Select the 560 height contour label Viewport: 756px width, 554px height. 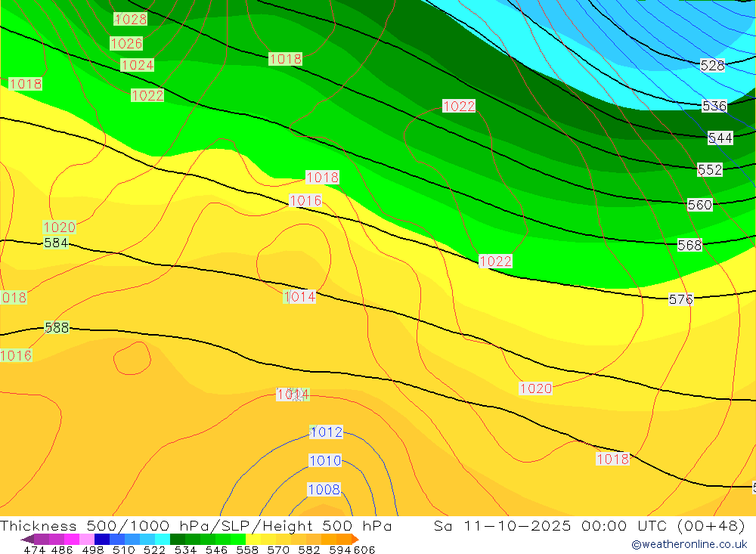pyautogui.click(x=699, y=205)
